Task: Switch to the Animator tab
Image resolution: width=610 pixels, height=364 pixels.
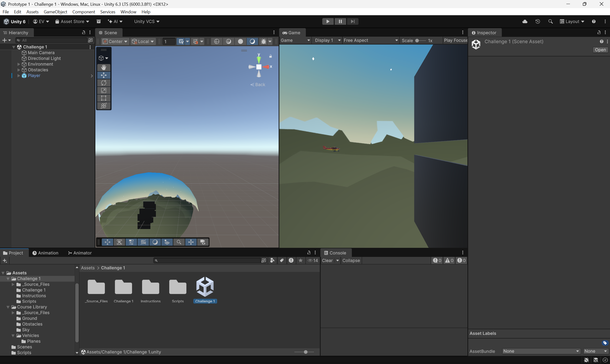Action: coord(80,253)
